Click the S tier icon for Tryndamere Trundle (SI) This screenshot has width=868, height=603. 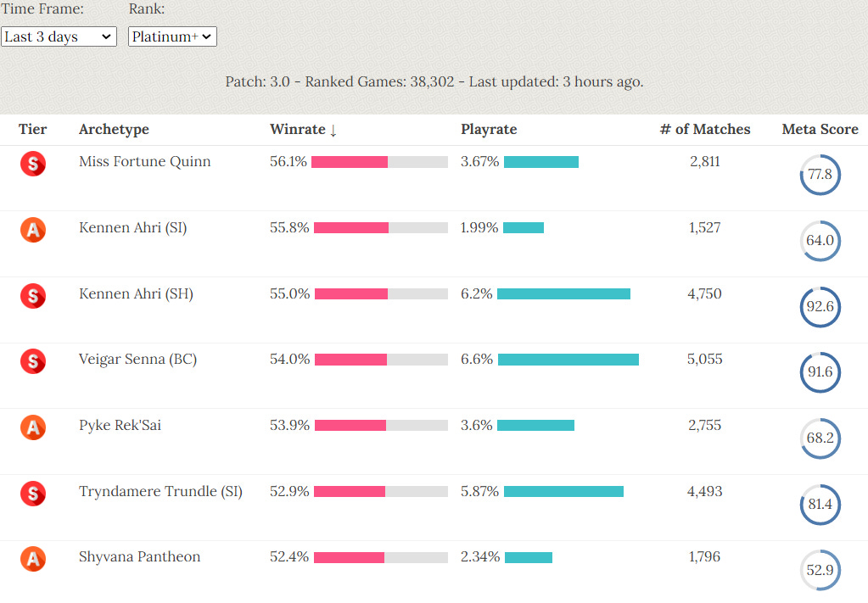(33, 494)
